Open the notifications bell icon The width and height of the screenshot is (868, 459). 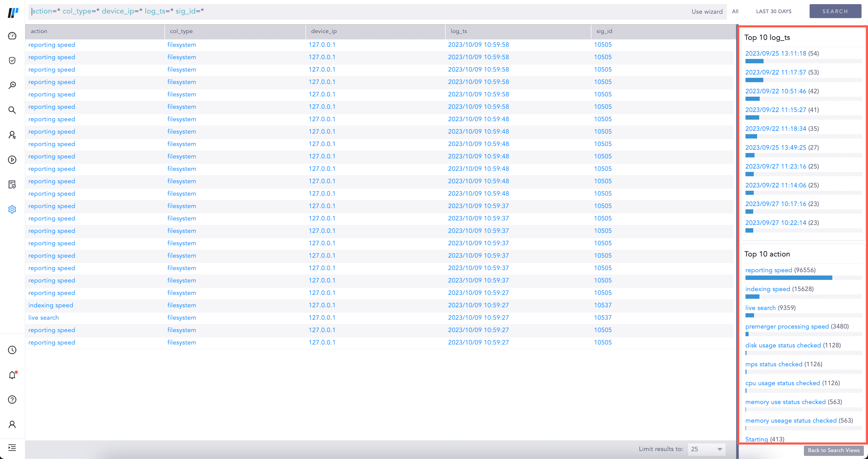coord(12,375)
